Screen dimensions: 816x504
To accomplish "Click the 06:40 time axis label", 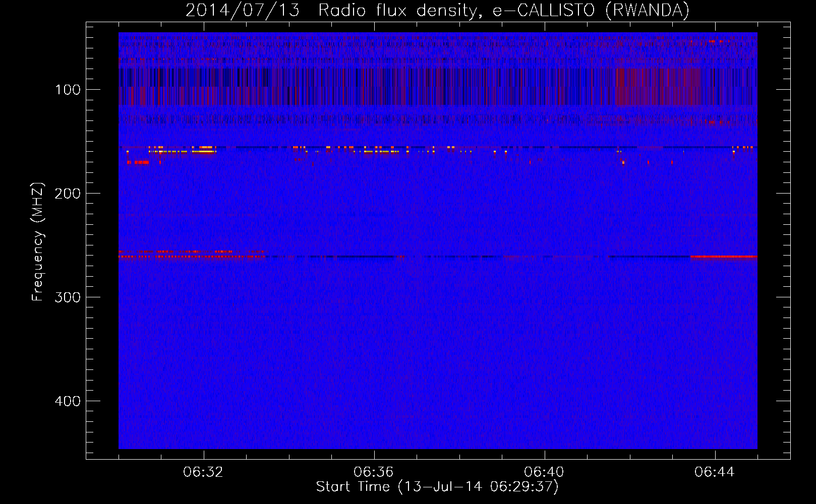I will (544, 472).
